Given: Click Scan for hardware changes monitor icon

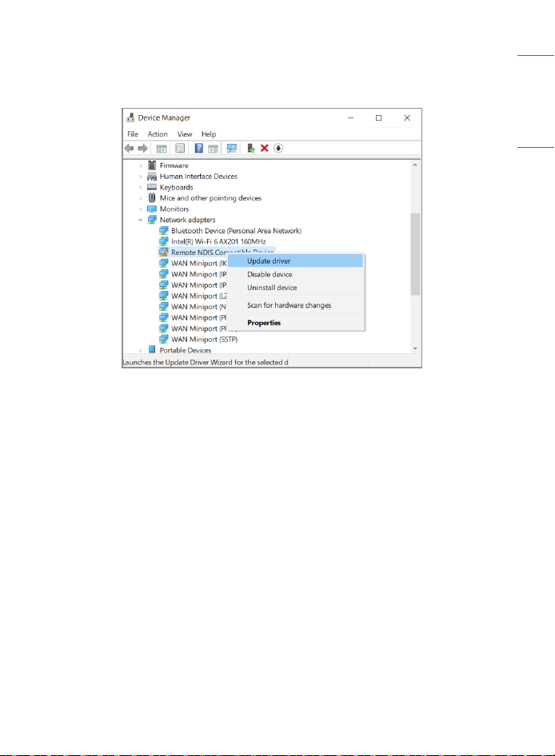Looking at the screenshot, I should 232,148.
